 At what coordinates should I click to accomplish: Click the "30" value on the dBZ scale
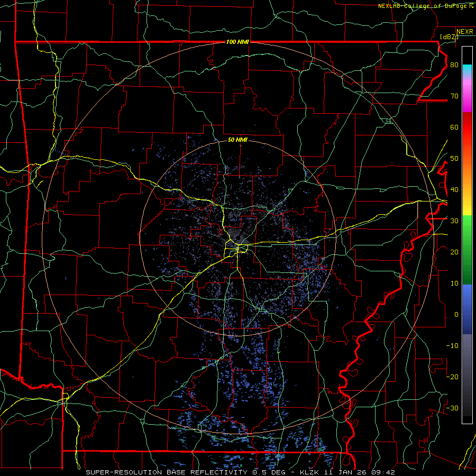tap(454, 221)
